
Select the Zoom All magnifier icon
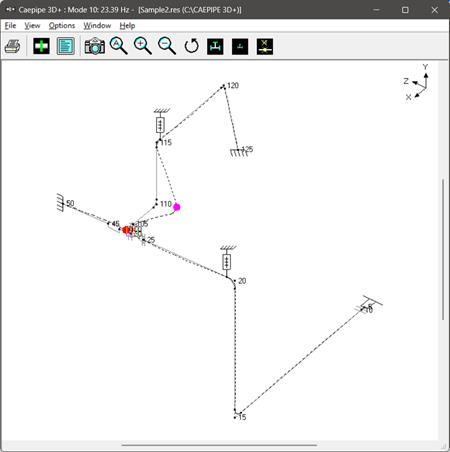click(x=119, y=46)
